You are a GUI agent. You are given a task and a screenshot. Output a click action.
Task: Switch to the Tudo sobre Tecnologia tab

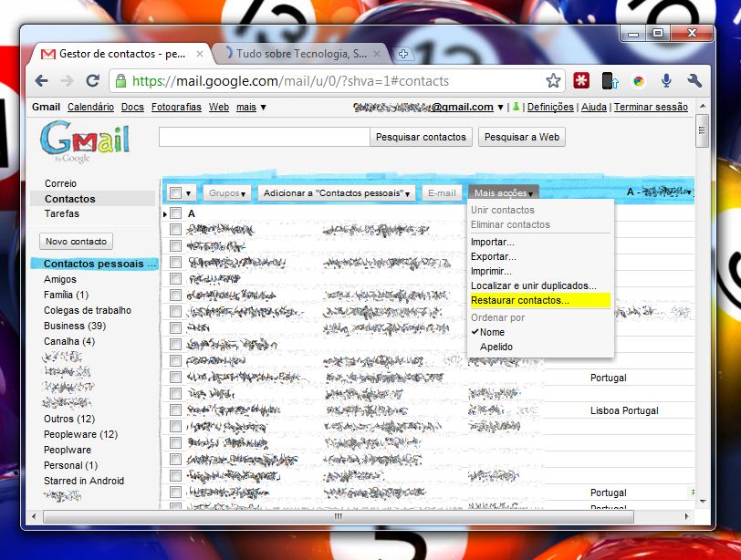301,54
